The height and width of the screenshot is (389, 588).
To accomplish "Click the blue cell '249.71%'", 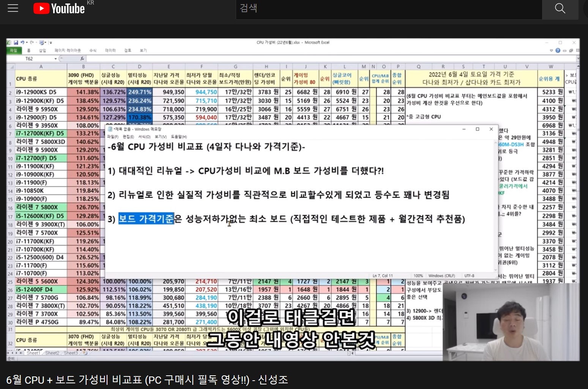I will [139, 92].
